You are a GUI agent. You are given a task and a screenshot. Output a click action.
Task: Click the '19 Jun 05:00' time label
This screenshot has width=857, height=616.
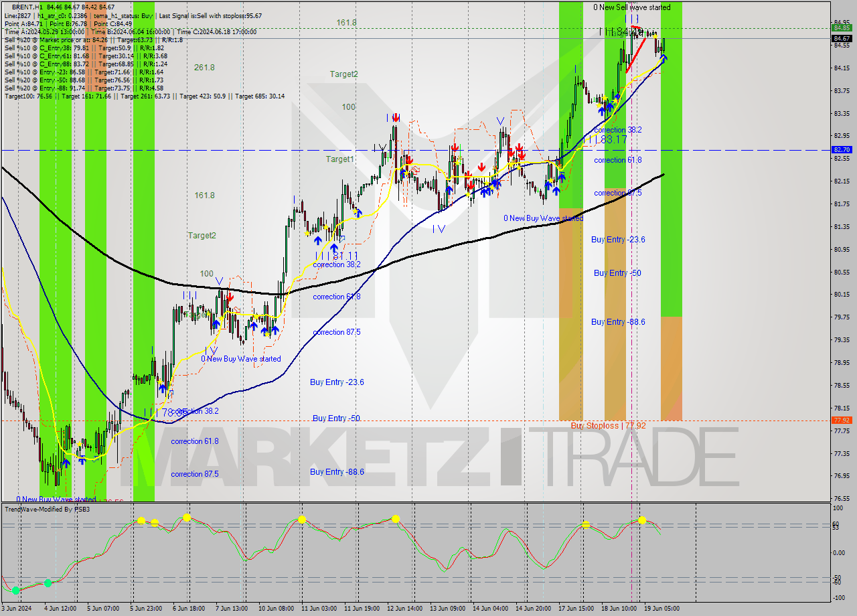(663, 609)
